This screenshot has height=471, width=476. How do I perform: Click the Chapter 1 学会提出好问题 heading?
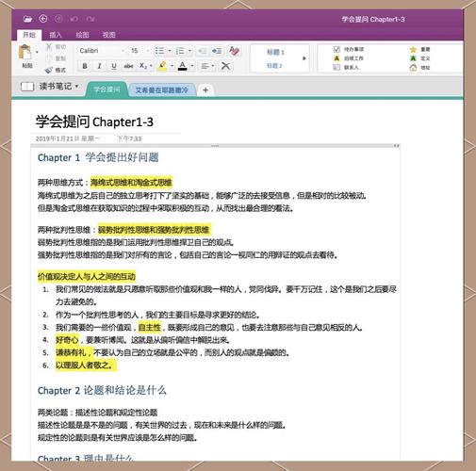[x=98, y=157]
